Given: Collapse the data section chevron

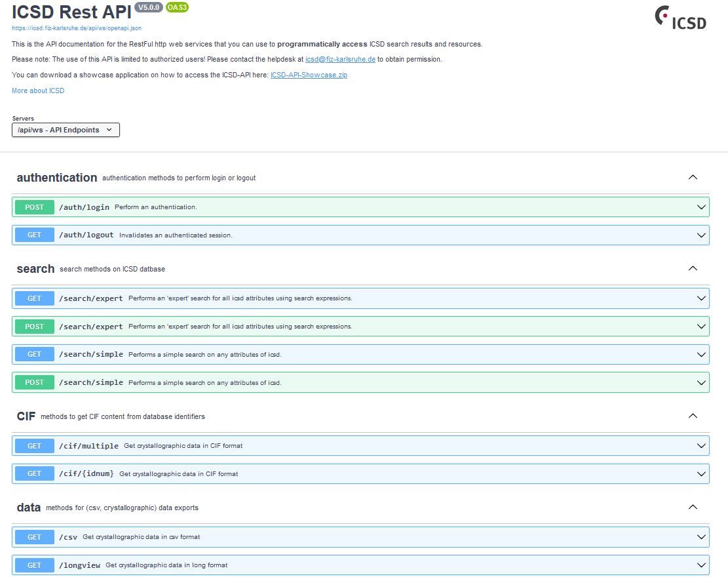Looking at the screenshot, I should pyautogui.click(x=693, y=507).
